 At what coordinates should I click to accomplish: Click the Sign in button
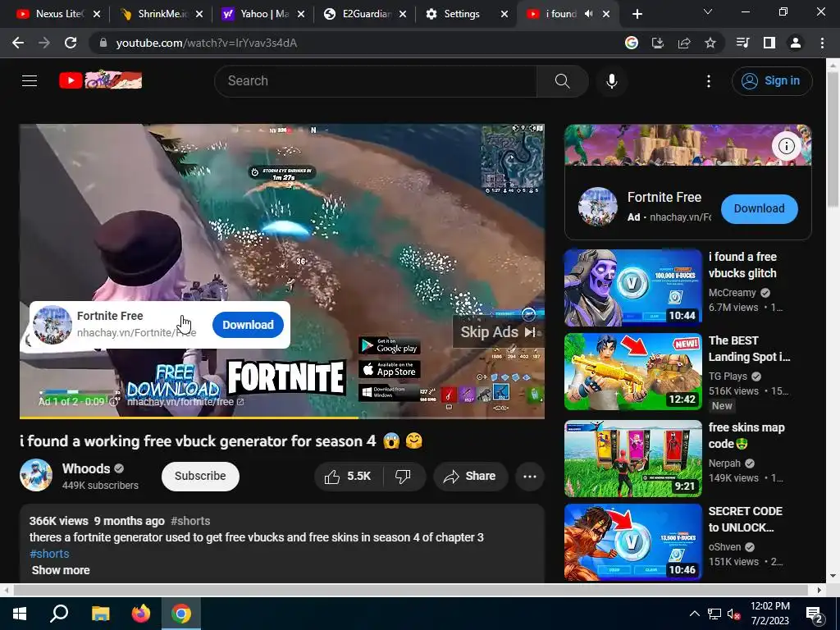click(x=772, y=81)
